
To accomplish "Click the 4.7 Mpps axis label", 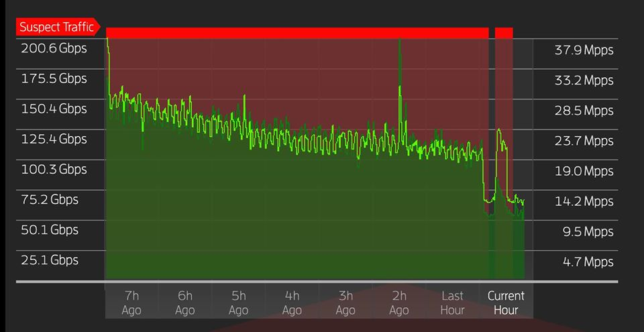I will (x=588, y=262).
